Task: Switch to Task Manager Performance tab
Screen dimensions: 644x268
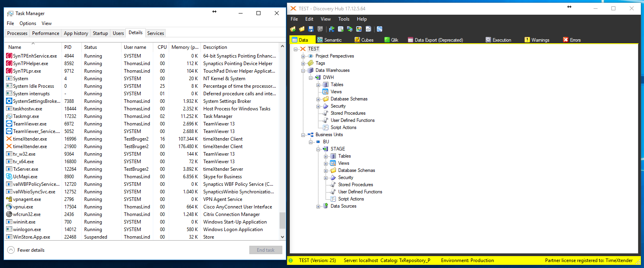Action: (x=46, y=33)
